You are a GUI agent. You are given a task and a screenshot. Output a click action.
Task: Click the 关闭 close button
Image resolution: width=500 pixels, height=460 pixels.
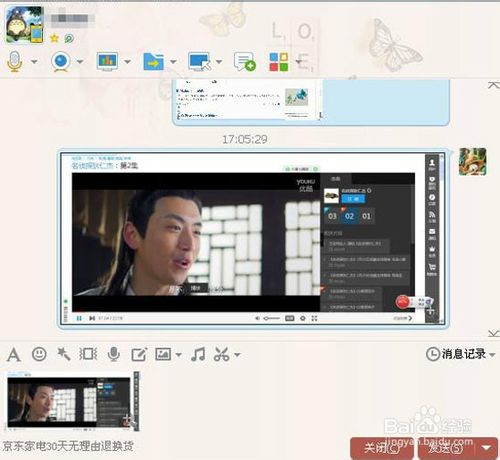click(x=382, y=448)
